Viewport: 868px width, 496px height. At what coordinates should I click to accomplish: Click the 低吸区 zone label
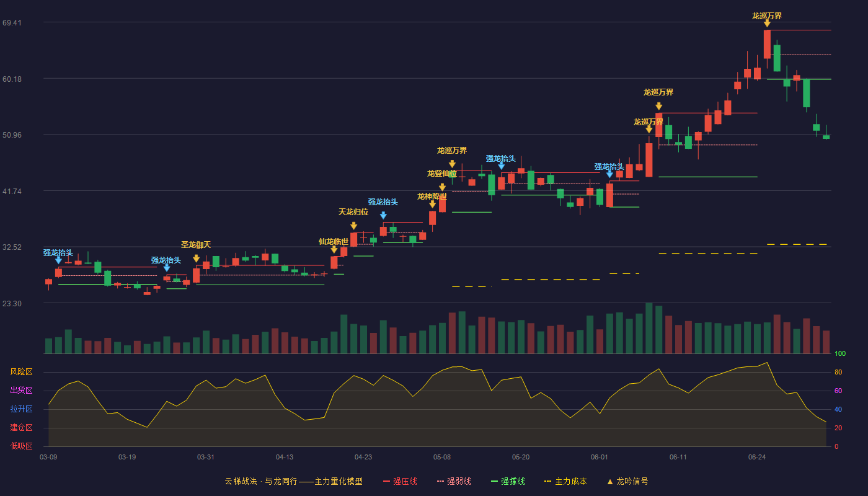[x=21, y=446]
